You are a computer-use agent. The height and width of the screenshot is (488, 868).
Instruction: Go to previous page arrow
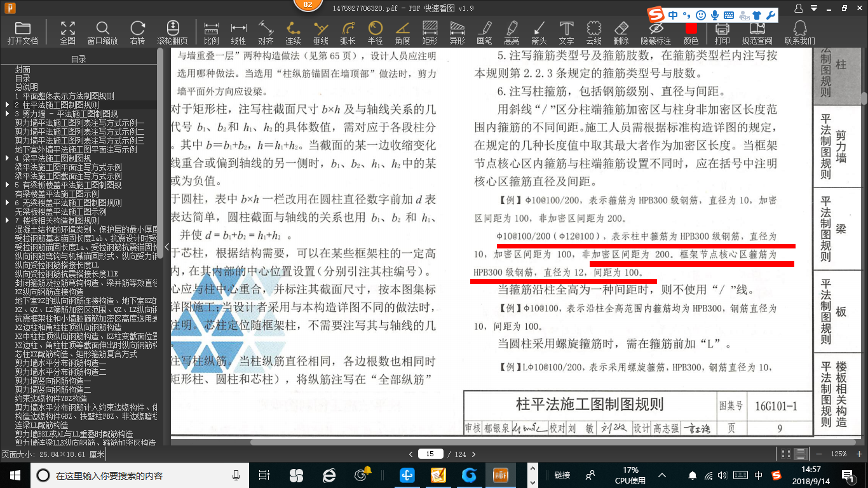[x=410, y=454]
